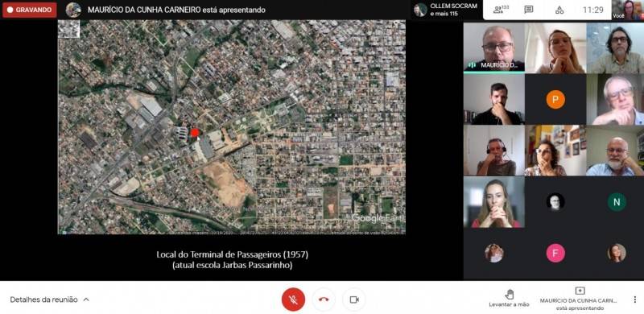Click the presenter name MAURÍCIO DA CUNHA CARNEIRO
644x314 pixels.
tap(143, 10)
